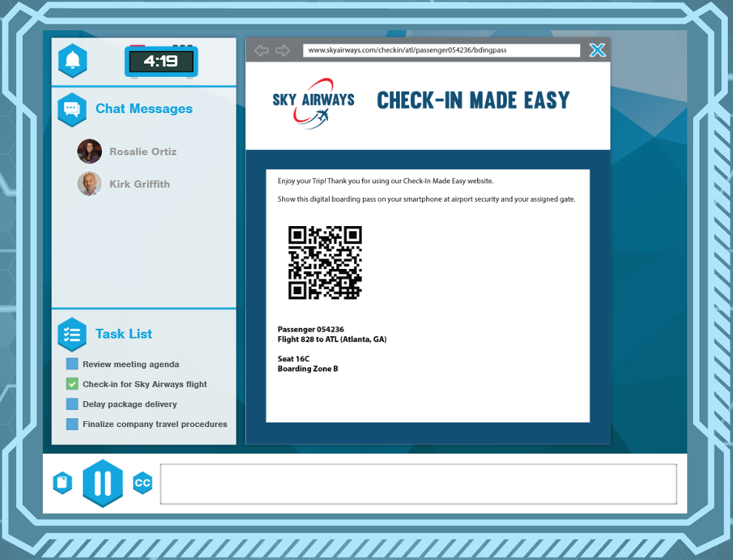The width and height of the screenshot is (733, 560).
Task: Uncheck Check-in for Sky Airways flight task
Action: tap(72, 384)
